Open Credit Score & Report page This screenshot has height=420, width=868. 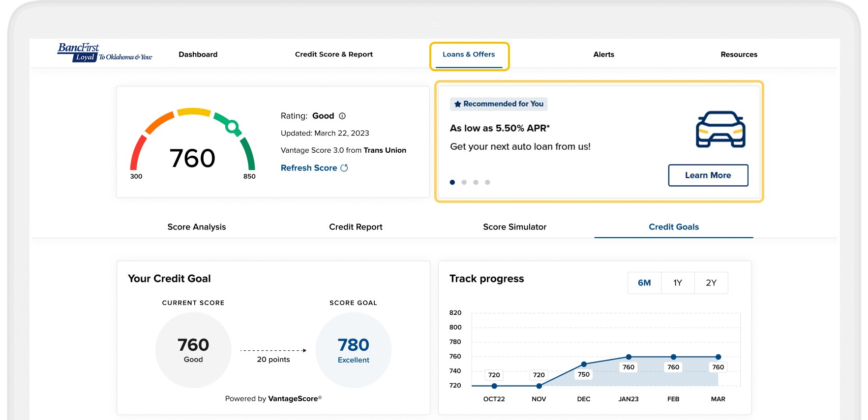(333, 55)
